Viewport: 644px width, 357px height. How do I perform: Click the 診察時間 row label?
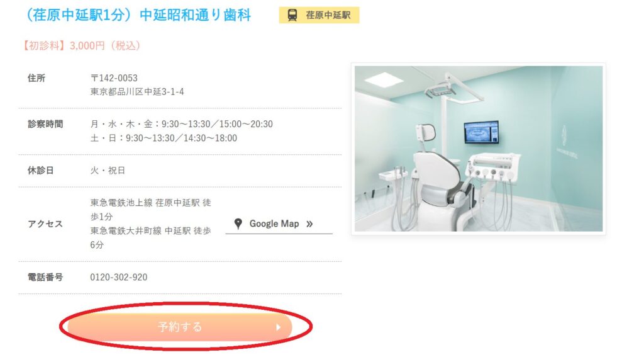click(x=45, y=124)
